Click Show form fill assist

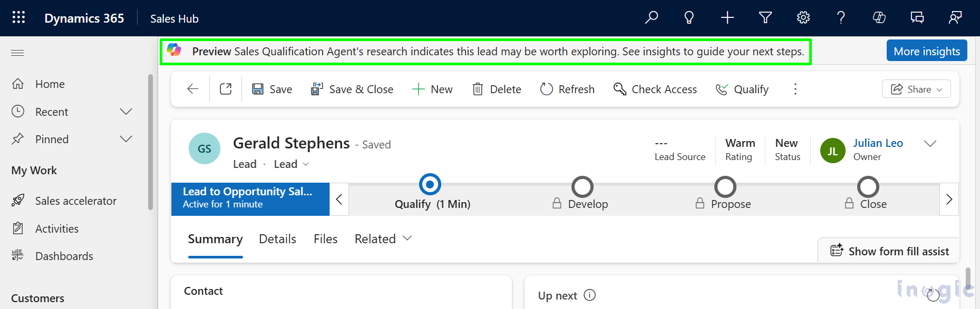click(890, 251)
